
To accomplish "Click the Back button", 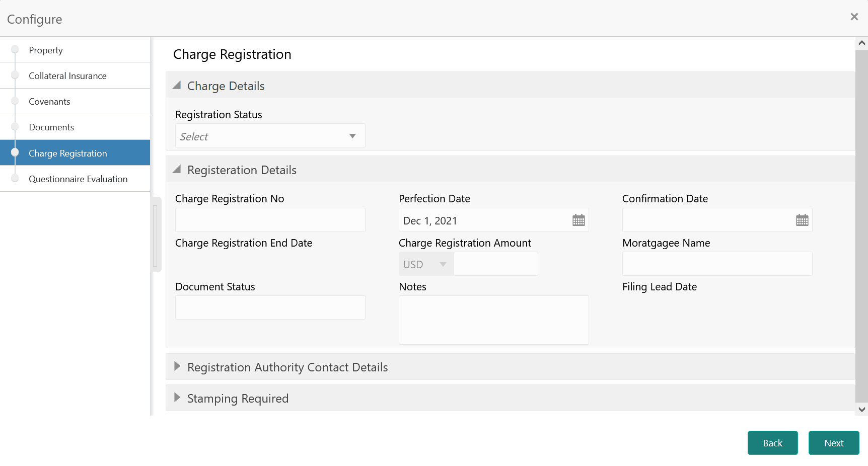I will (x=772, y=442).
